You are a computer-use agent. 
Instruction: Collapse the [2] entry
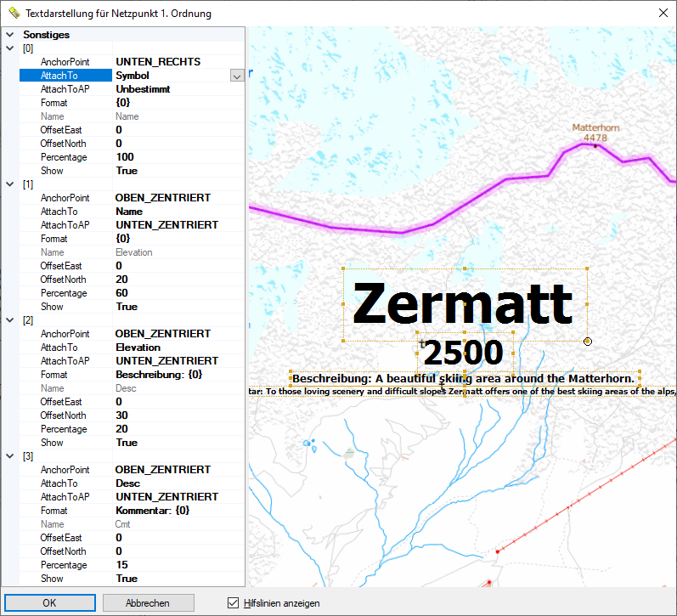pos(10,320)
